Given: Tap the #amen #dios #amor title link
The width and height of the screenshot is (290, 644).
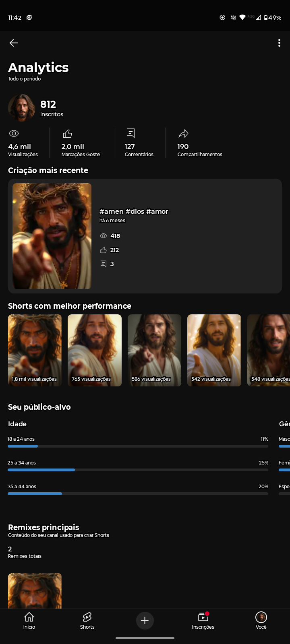Looking at the screenshot, I should pyautogui.click(x=134, y=211).
